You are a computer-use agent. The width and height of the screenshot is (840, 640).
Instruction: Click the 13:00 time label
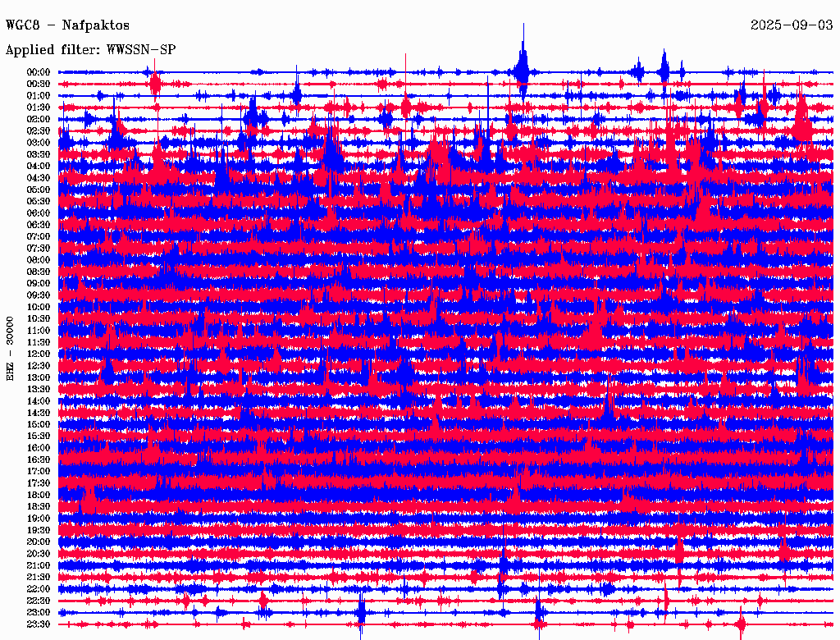(x=39, y=378)
